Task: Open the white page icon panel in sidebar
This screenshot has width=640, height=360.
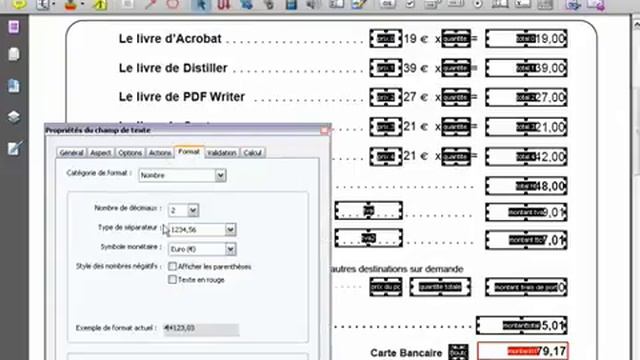Action: pyautogui.click(x=13, y=54)
